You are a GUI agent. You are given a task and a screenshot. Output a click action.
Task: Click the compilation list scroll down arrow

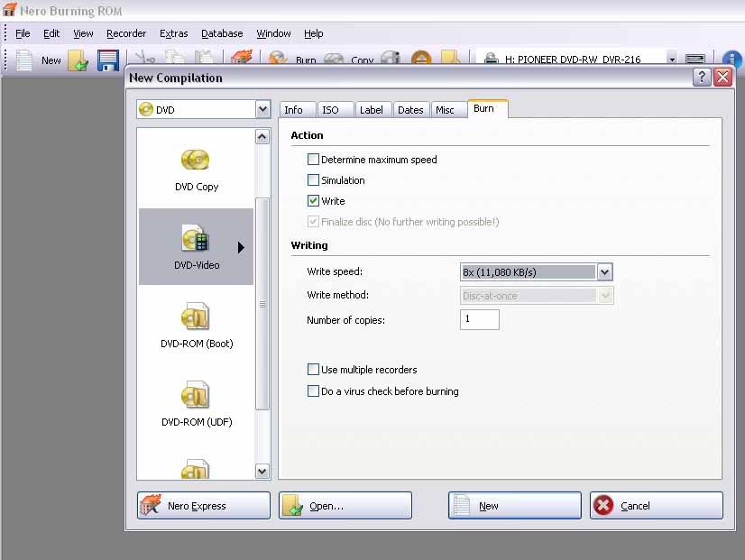click(x=262, y=472)
